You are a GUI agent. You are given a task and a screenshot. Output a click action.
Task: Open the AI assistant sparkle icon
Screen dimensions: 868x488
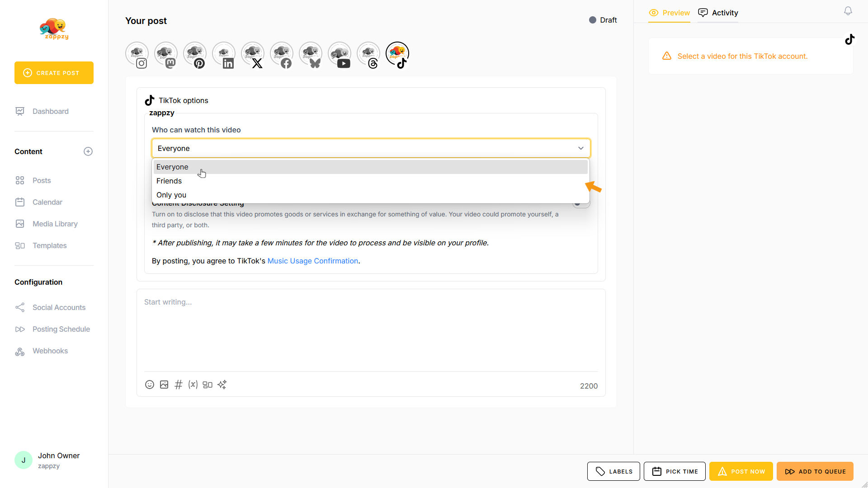(x=222, y=385)
